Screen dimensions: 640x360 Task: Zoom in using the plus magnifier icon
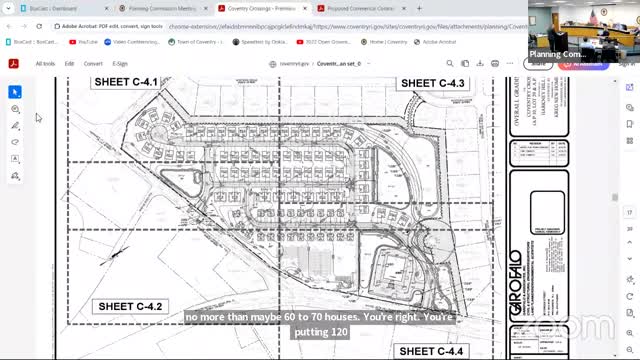629,333
